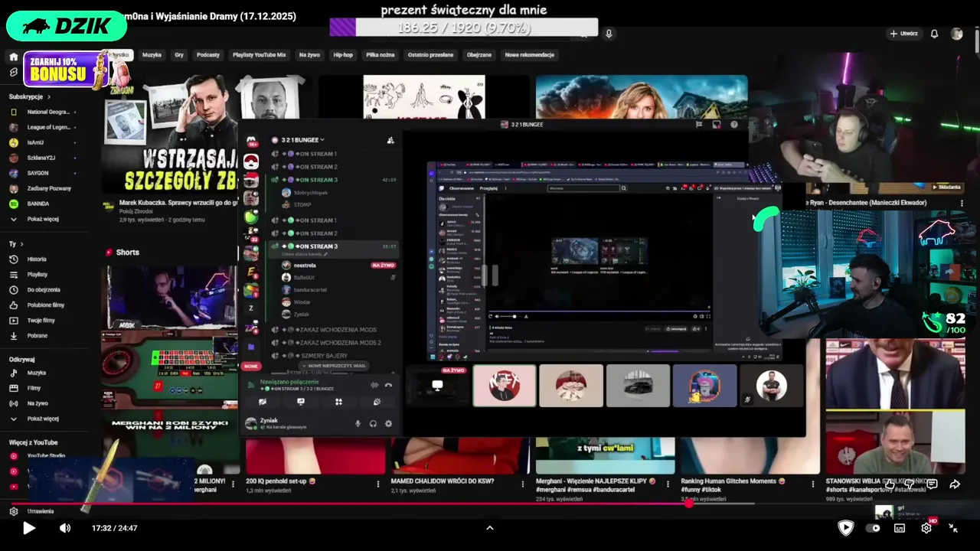Select Discord voice channel SZMERY BAJERY

[x=324, y=356]
